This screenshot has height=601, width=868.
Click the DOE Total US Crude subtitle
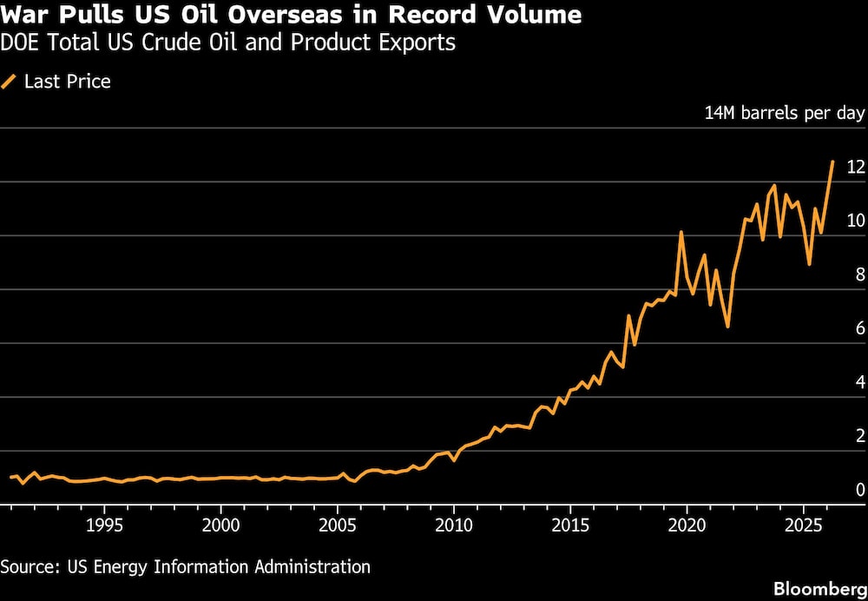(228, 43)
